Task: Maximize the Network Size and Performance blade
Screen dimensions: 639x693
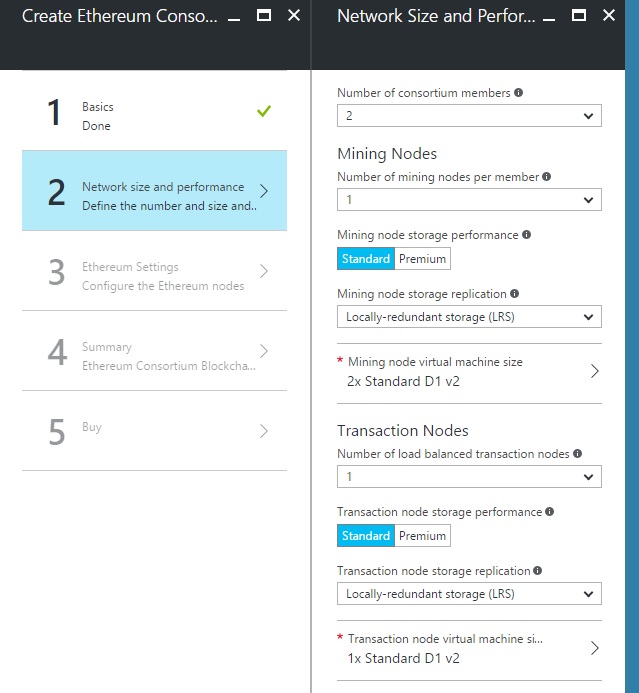Action: pyautogui.click(x=579, y=15)
